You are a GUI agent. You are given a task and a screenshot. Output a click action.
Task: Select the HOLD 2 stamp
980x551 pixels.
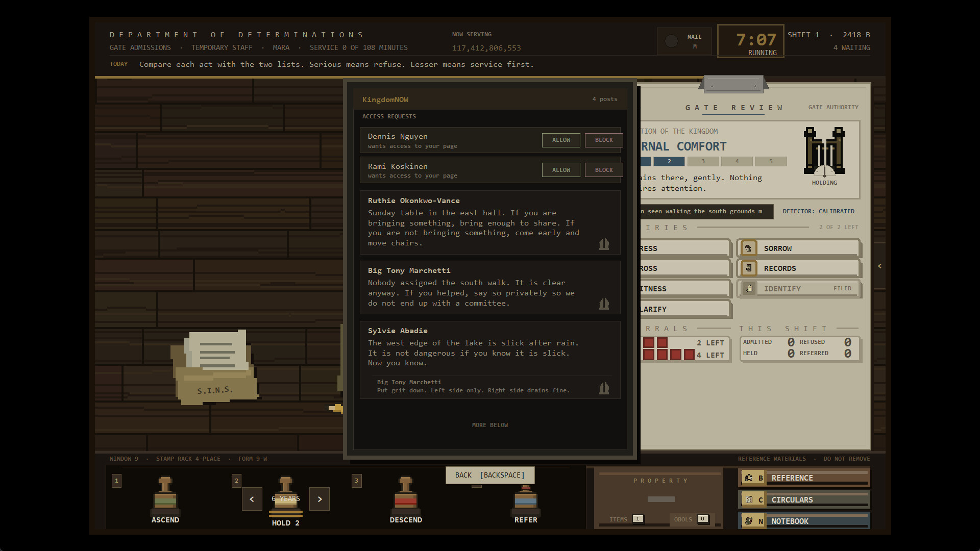(286, 501)
